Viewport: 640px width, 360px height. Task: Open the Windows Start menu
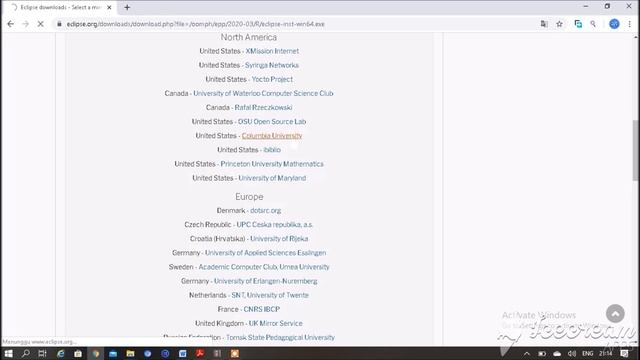pos(8,353)
